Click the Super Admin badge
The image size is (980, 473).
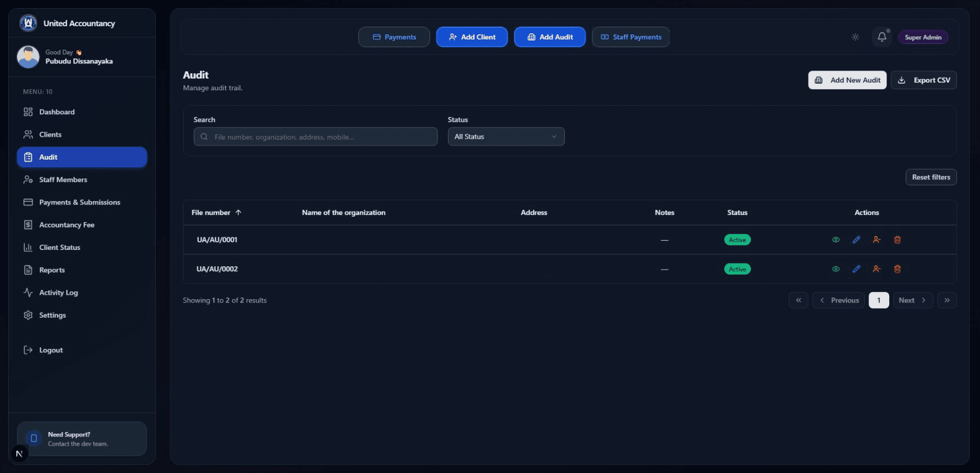pos(923,37)
